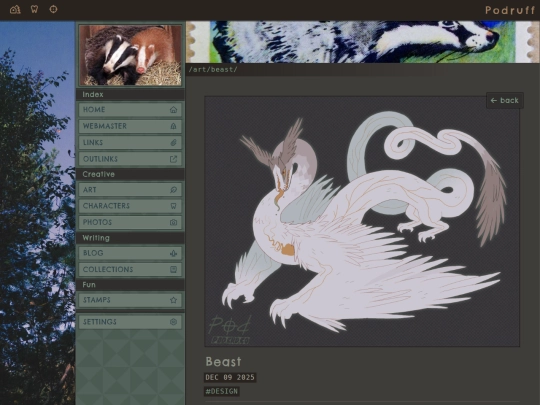Click the icon on BLOG row
Viewport: 540px width, 405px height.
(x=173, y=253)
